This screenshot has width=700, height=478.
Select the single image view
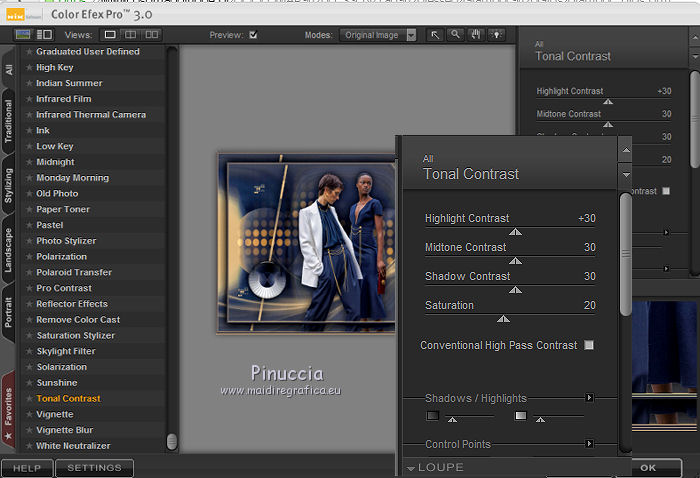pyautogui.click(x=110, y=34)
